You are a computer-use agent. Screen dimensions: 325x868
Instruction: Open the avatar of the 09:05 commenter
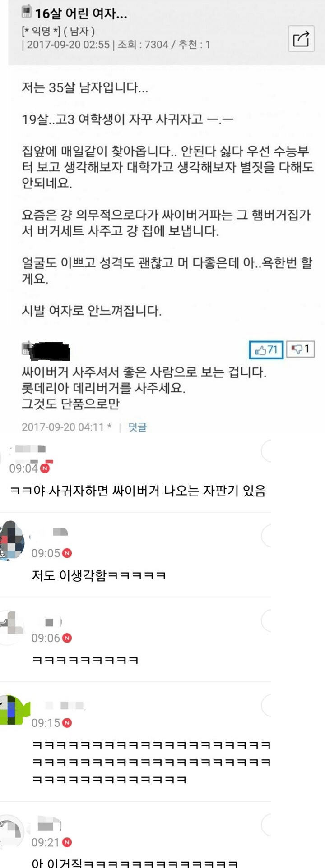(12, 541)
